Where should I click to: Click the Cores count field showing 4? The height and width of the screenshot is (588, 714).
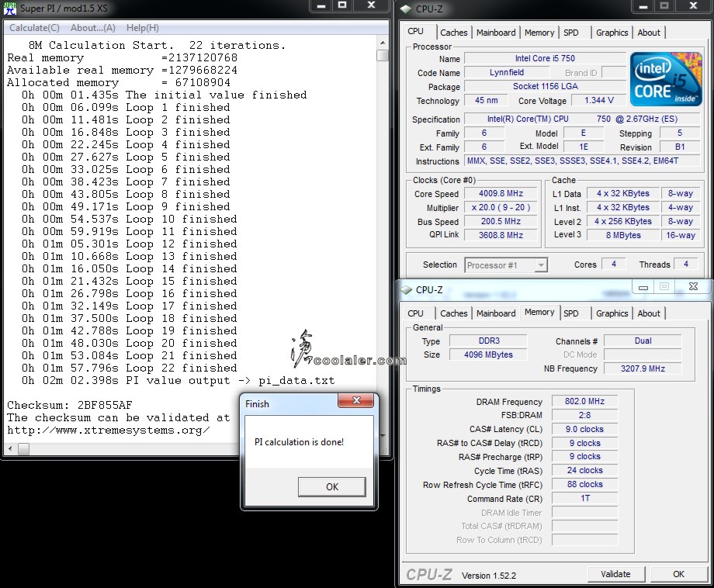tap(613, 264)
